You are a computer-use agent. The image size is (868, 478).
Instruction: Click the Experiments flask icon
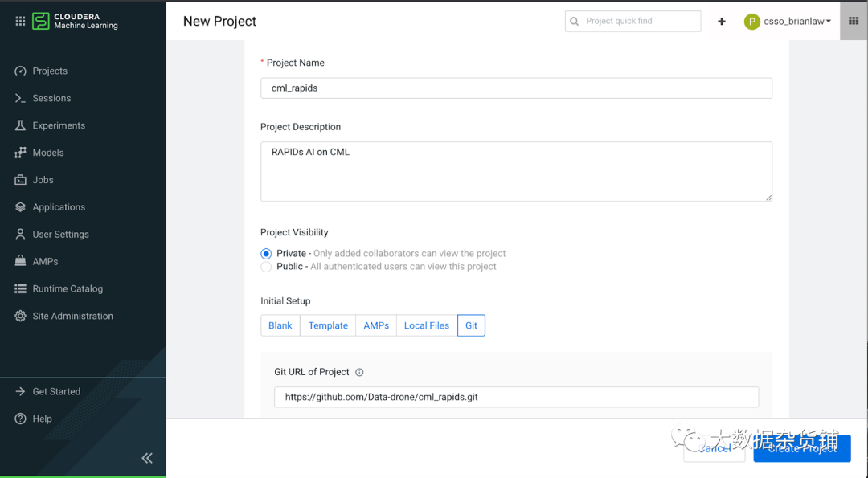pyautogui.click(x=21, y=126)
